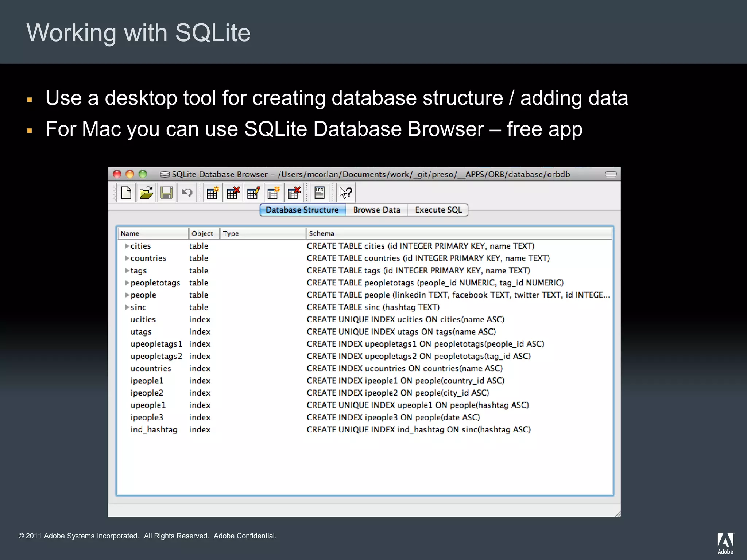Select the upeopletags2 index row
The height and width of the screenshot is (560, 747).
point(365,356)
